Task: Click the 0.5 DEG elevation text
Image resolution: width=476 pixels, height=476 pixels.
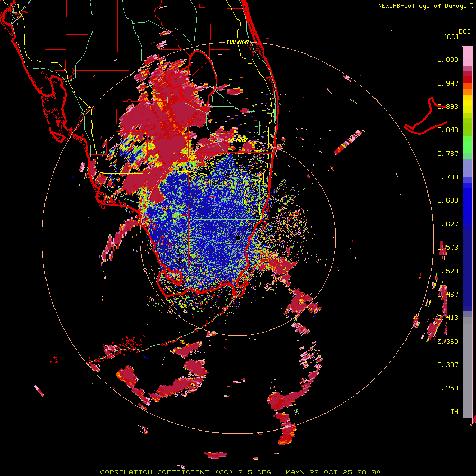Action: tap(254, 472)
